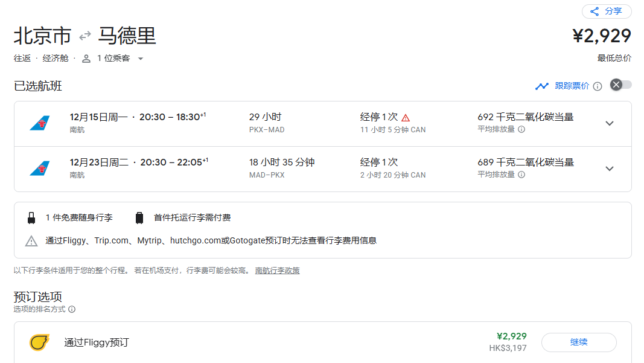644x363 pixels.
Task: Click the 1 件免费随身行李 text
Action: coord(79,217)
